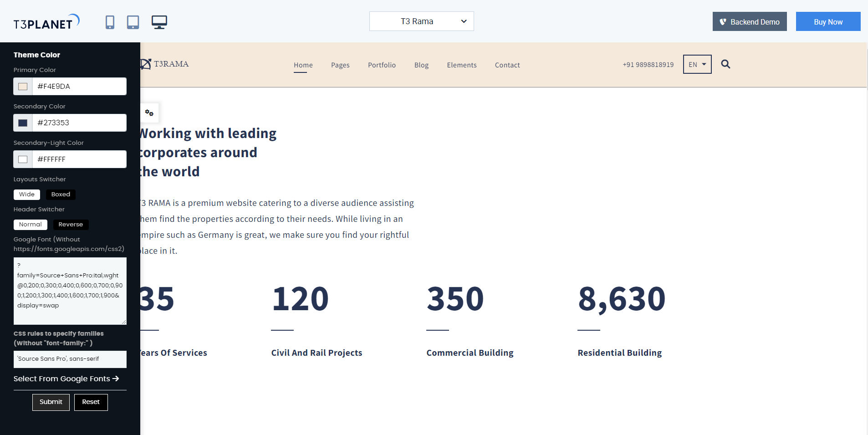Image resolution: width=868 pixels, height=435 pixels.
Task: Click the Theme Color panel heading
Action: click(x=37, y=55)
